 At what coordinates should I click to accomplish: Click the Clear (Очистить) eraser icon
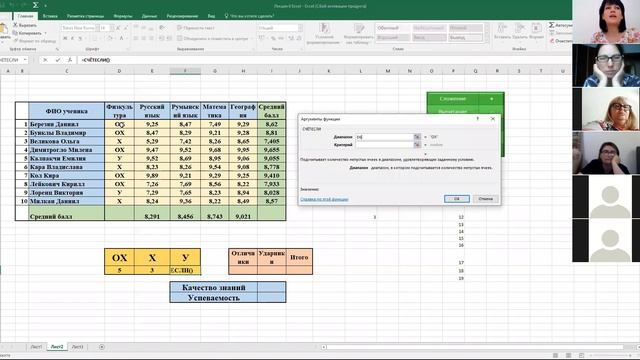coord(552,41)
